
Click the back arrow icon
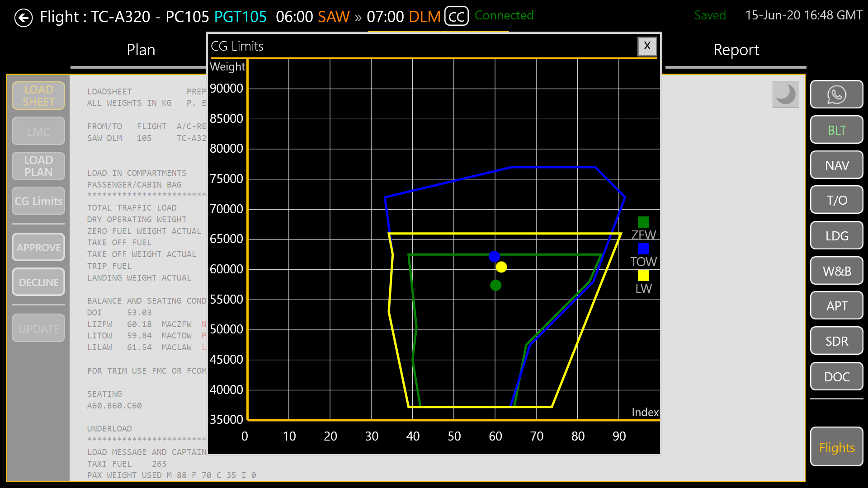coord(24,18)
